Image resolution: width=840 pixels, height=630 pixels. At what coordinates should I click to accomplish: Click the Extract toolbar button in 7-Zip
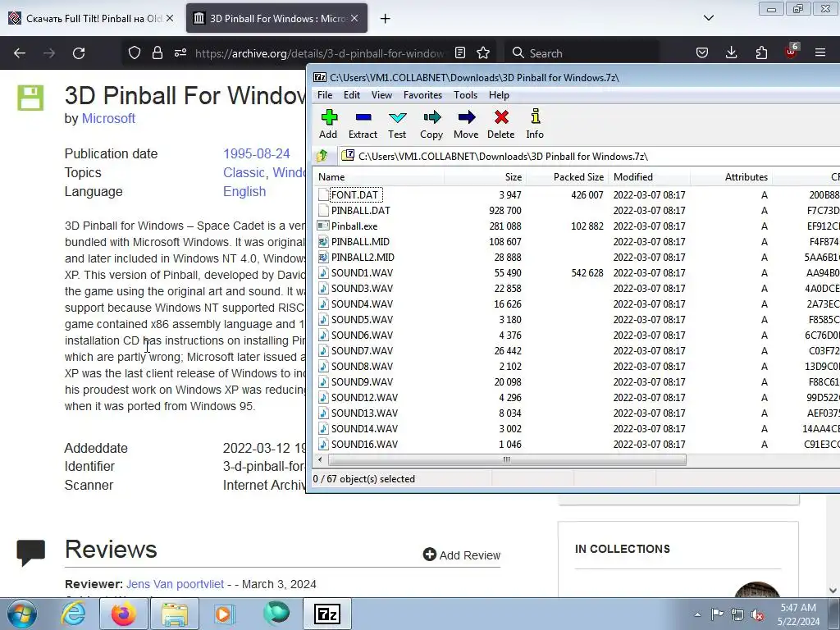[x=363, y=125]
